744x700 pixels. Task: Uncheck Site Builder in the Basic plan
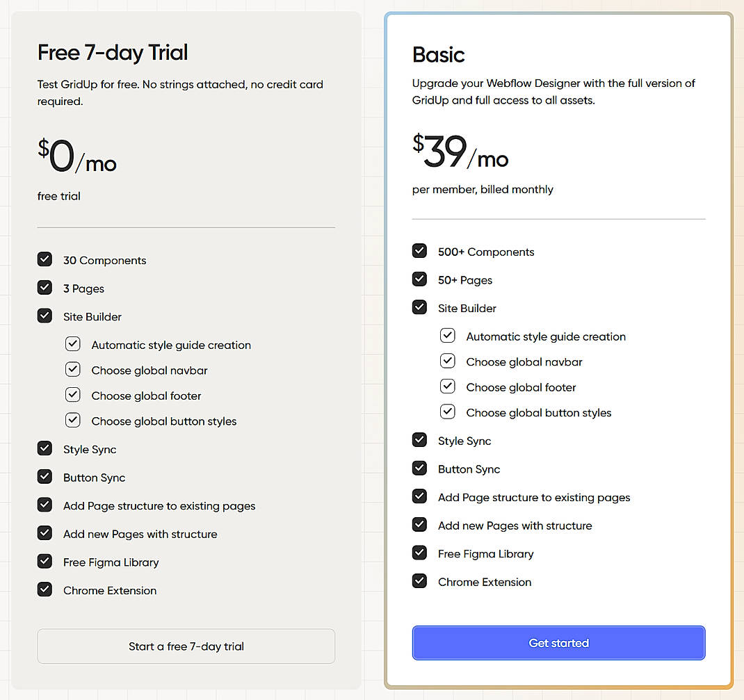click(419, 307)
